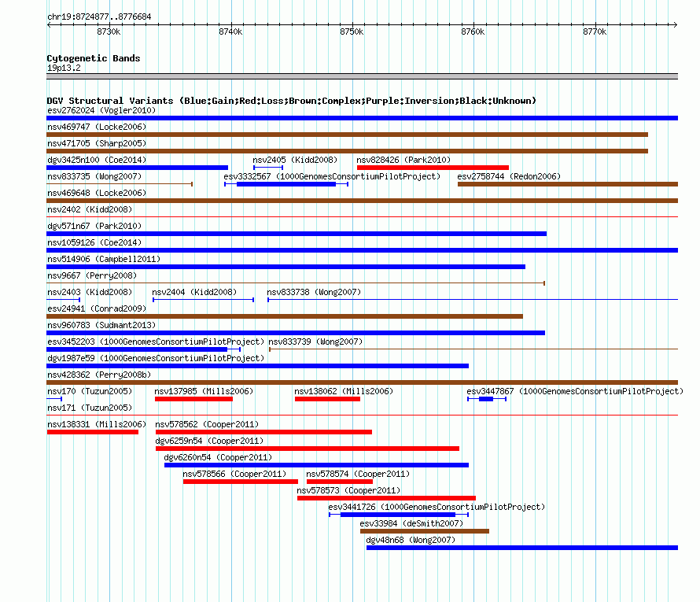Open the nsv171 (Tuzun2005) label
Viewport: 700px width, 602px height.
point(90,408)
